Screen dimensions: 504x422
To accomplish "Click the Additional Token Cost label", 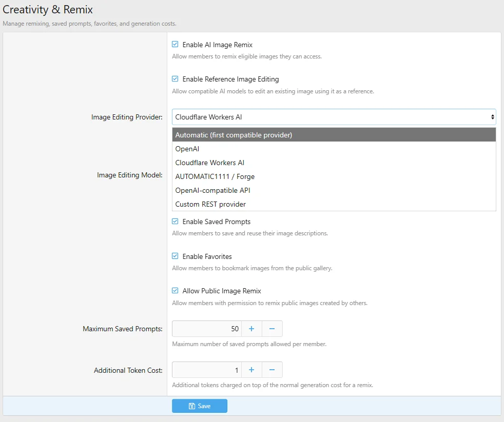I will pos(128,370).
